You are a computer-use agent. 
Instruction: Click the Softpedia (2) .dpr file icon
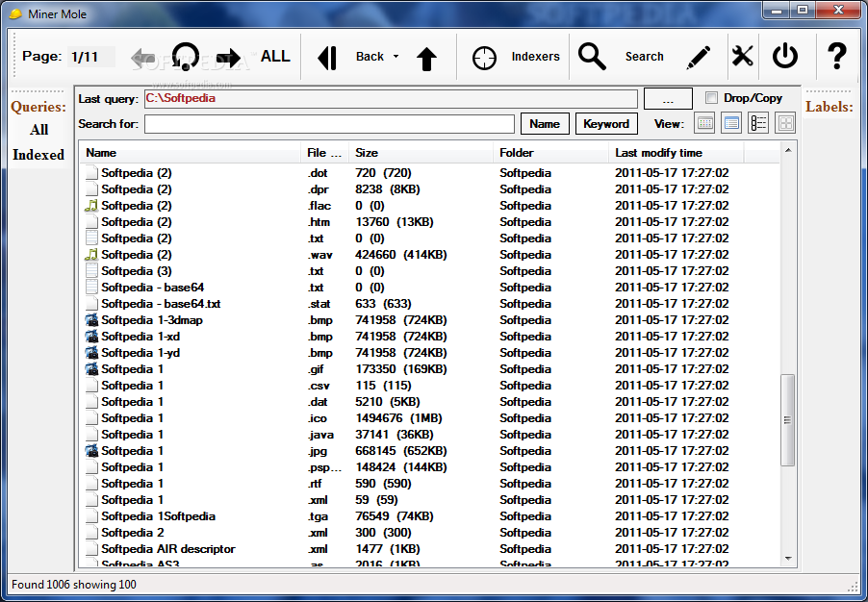click(91, 189)
